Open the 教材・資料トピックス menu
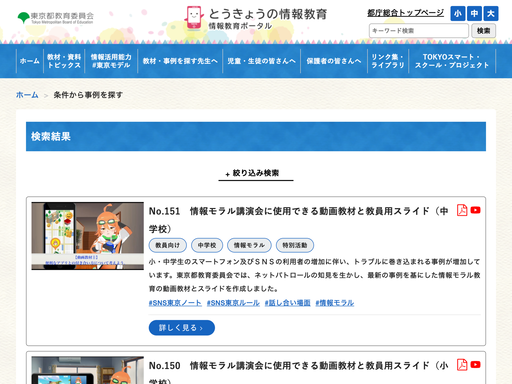This screenshot has height=384, width=512. (64, 61)
